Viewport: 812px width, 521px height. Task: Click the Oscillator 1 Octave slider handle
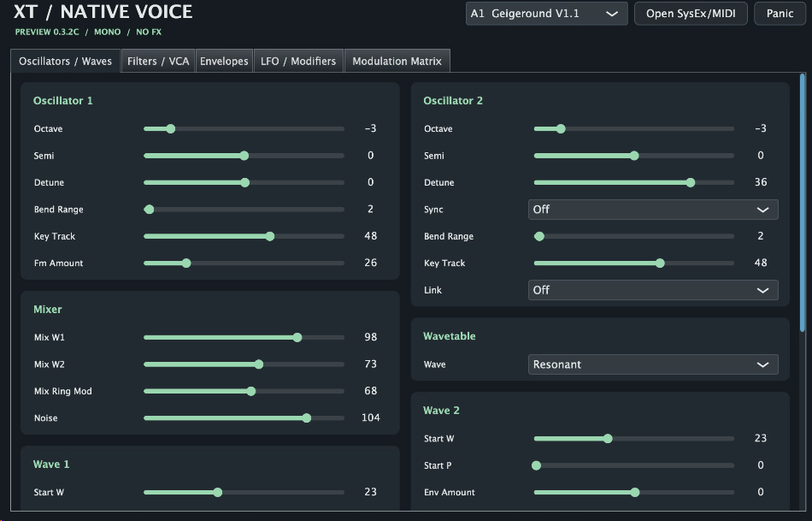pos(170,128)
